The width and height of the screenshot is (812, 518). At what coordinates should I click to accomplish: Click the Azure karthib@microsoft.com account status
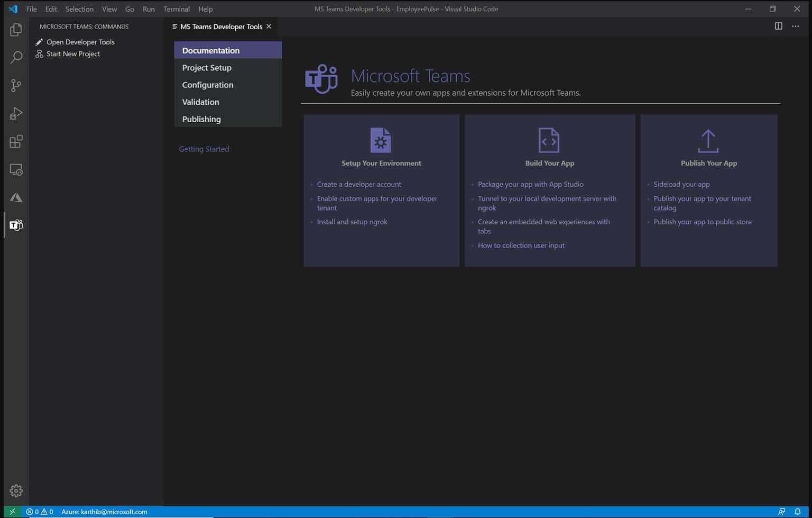[104, 512]
